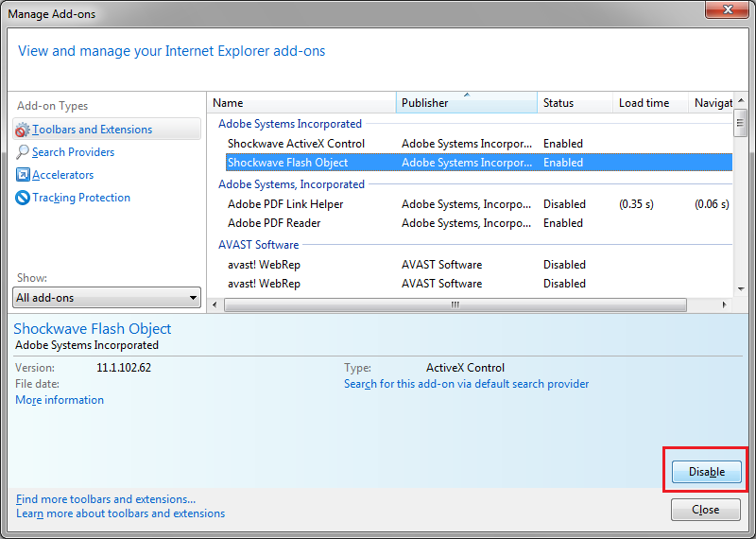Click the ActiveX Control type value
Screen dimensions: 756x539
465,368
